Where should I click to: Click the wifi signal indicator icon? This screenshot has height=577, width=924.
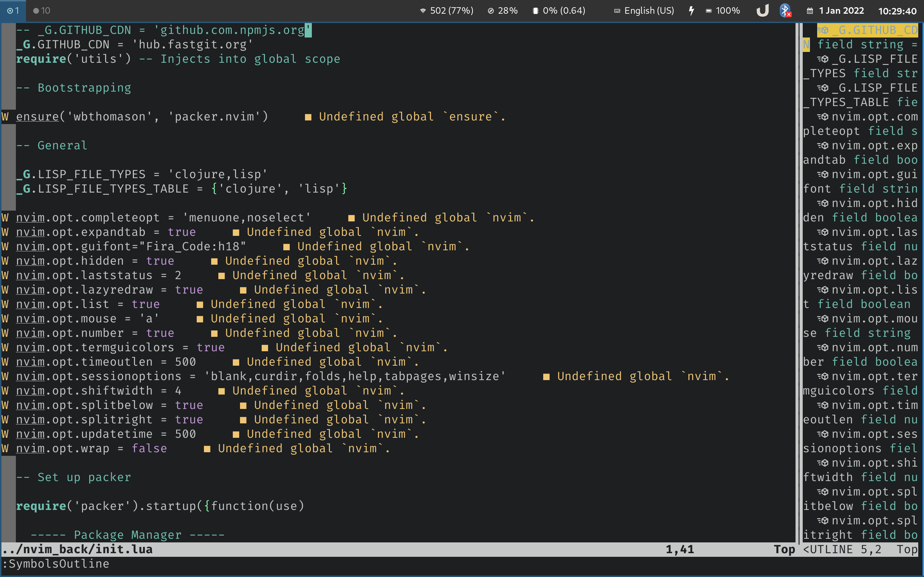pyautogui.click(x=423, y=11)
